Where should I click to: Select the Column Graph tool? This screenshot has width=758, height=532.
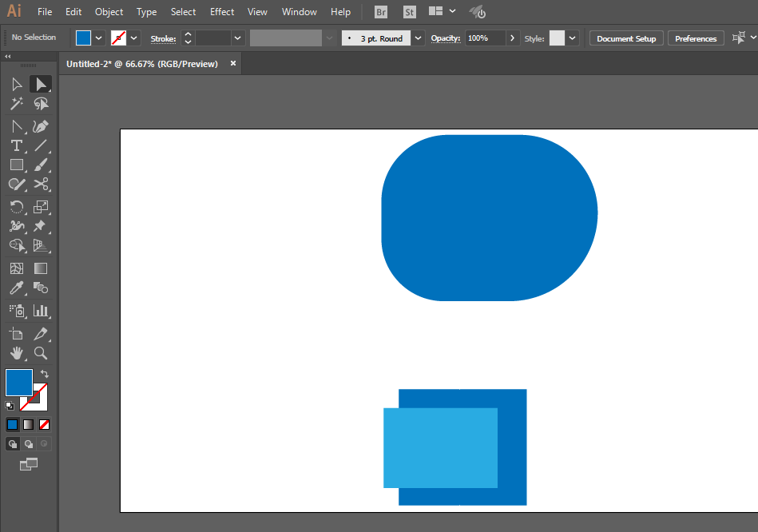[41, 310]
